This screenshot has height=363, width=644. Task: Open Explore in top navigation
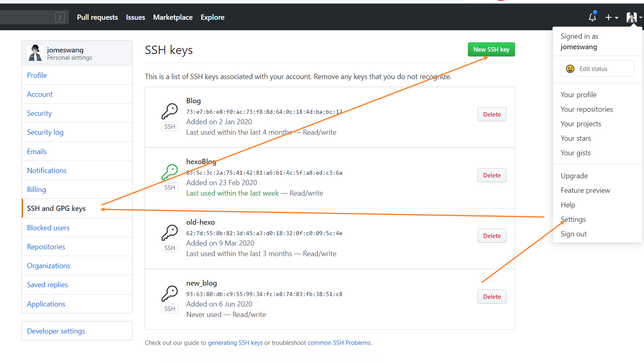click(x=212, y=17)
